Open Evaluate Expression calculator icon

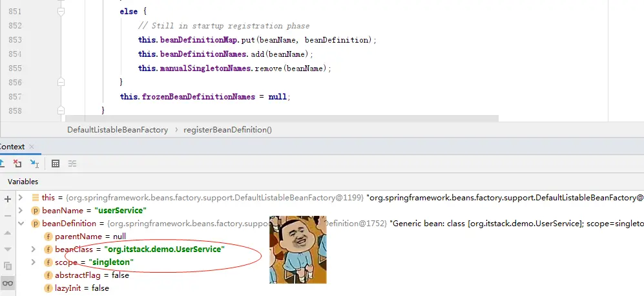coord(56,164)
